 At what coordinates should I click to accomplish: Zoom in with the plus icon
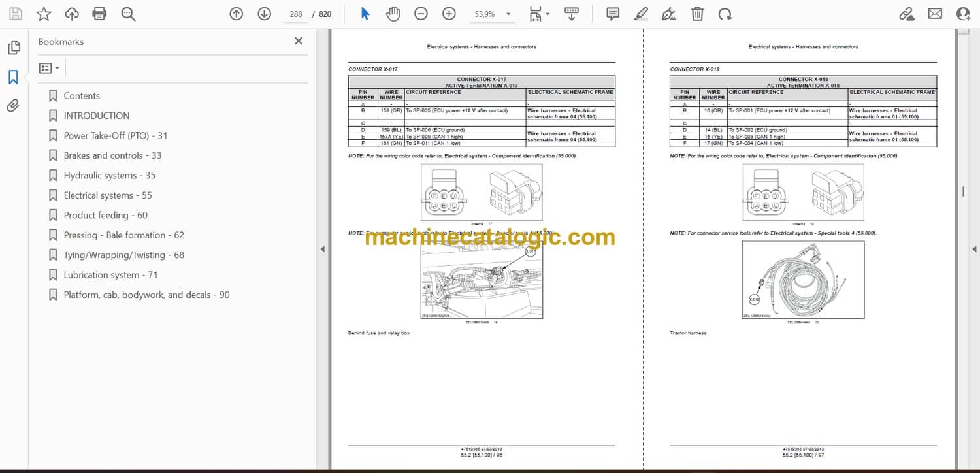pyautogui.click(x=449, y=14)
